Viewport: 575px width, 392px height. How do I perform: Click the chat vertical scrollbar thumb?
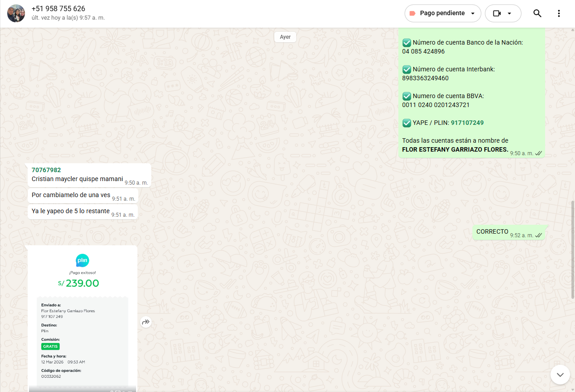tap(572, 250)
